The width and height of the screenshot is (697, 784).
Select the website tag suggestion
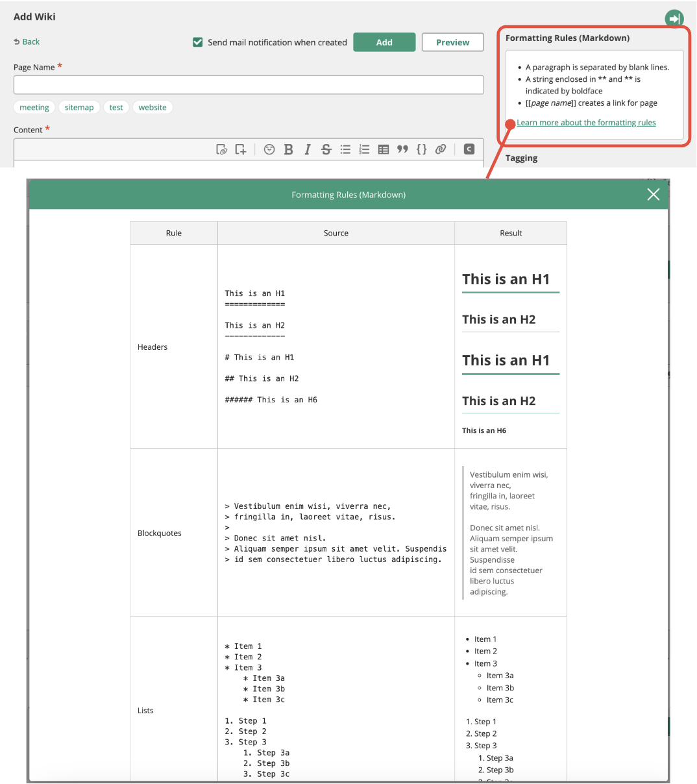(153, 107)
